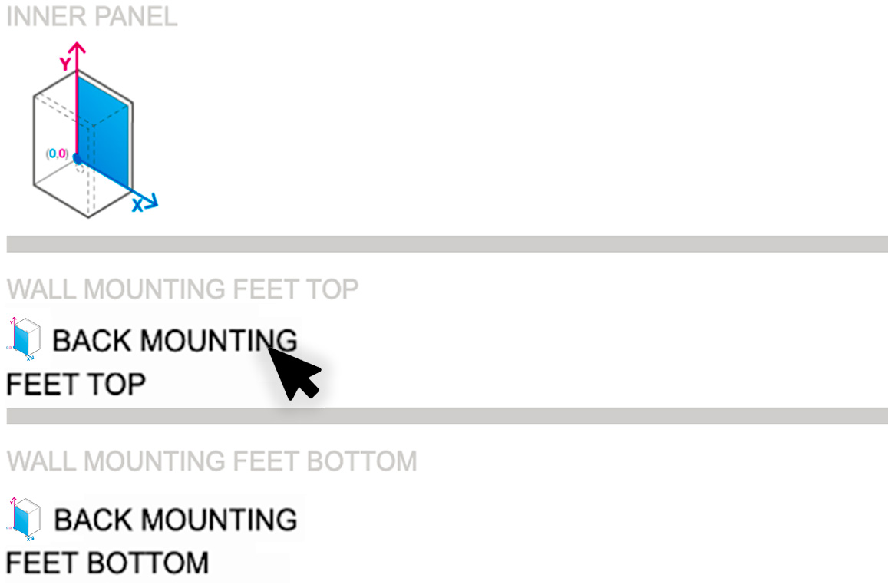
Task: Open the WALL MOUNTING FEET BOTTOM heading
Action: click(x=212, y=461)
